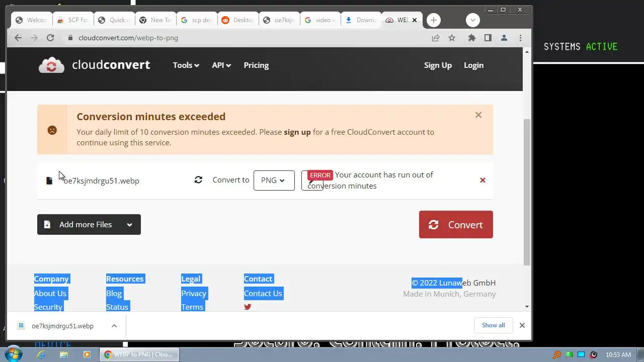The image size is (644, 362).
Task: Open the Status footer link
Action: (x=117, y=307)
